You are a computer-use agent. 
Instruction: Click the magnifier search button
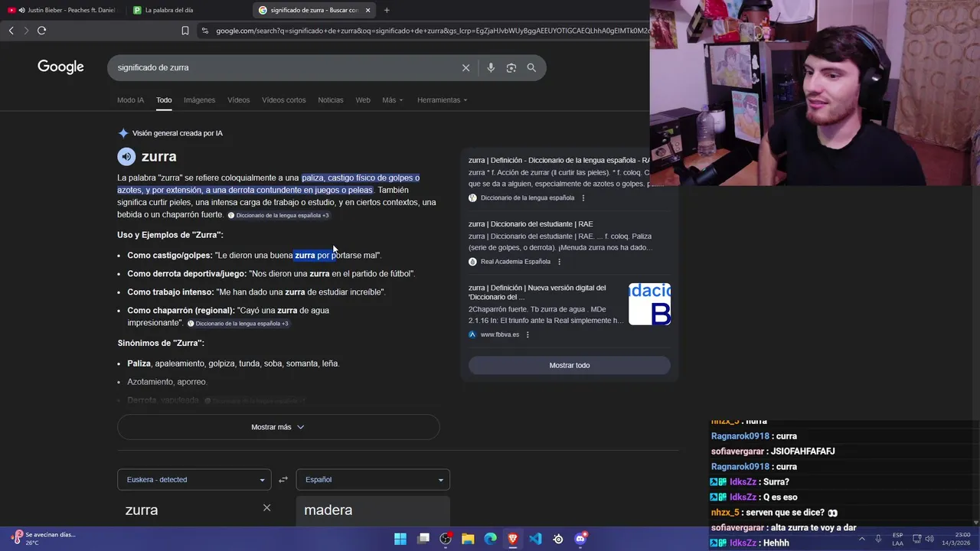[x=531, y=68]
